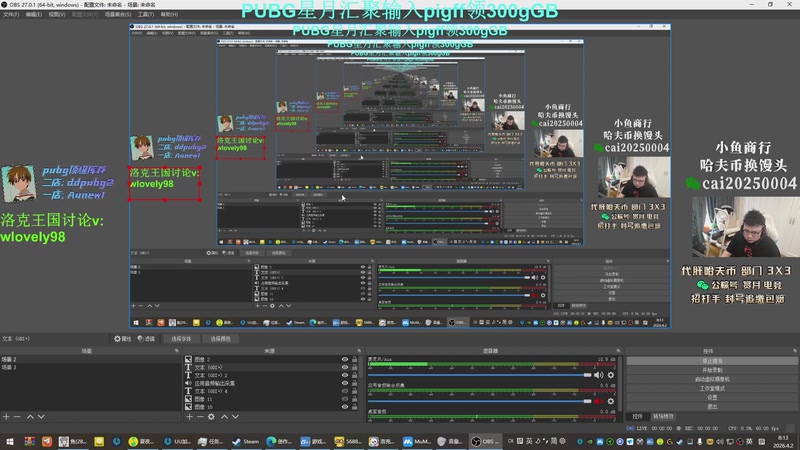Unmute the red muted speaker on second mixer track

598,401
